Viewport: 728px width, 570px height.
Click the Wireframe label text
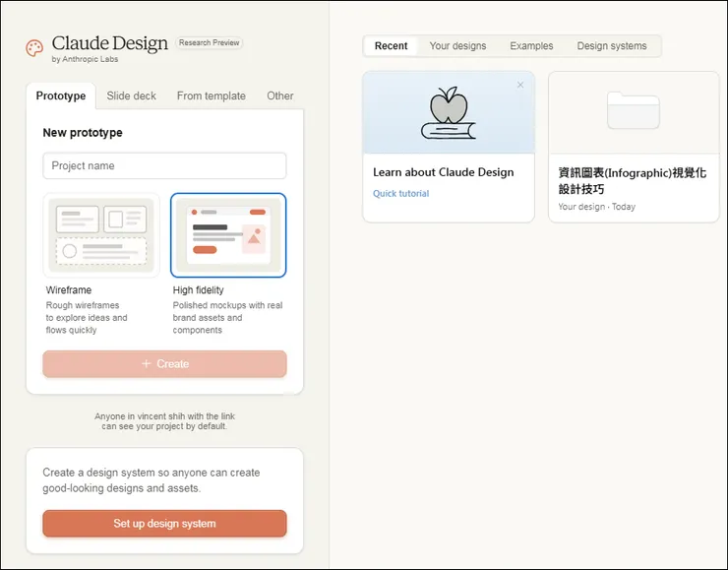pyautogui.click(x=69, y=290)
